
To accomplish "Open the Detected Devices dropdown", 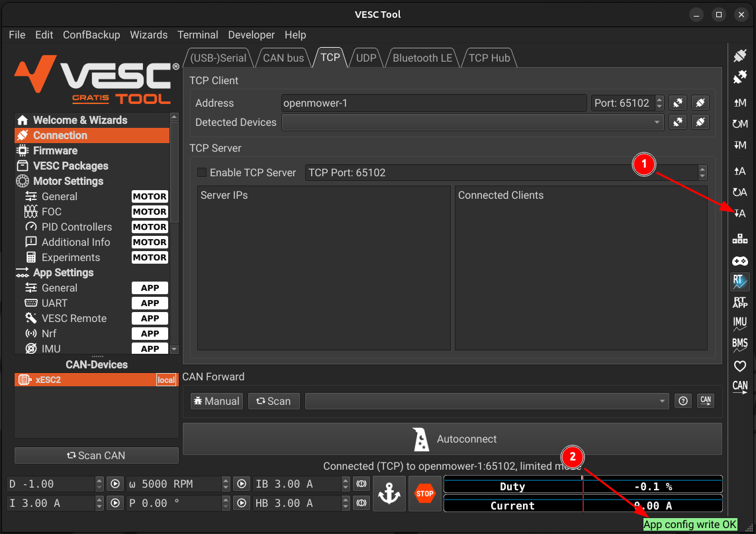I will (473, 123).
